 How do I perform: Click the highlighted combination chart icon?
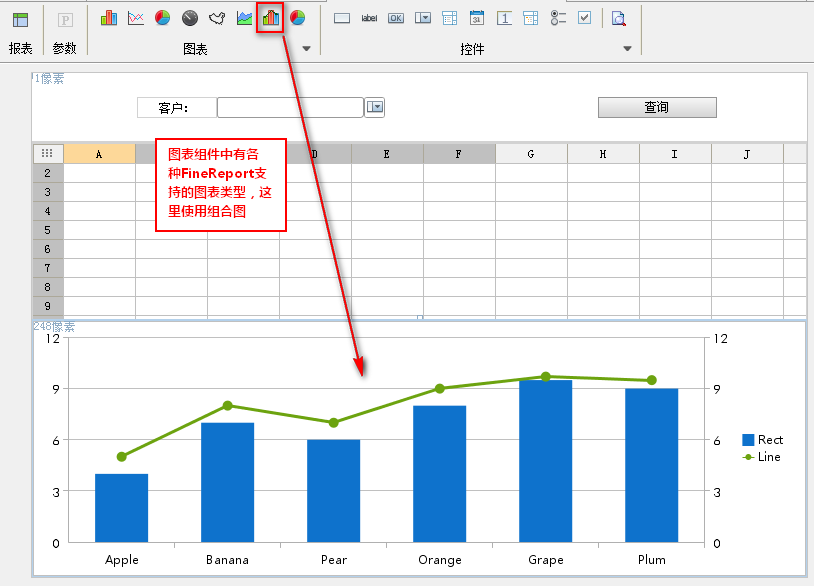(270, 18)
